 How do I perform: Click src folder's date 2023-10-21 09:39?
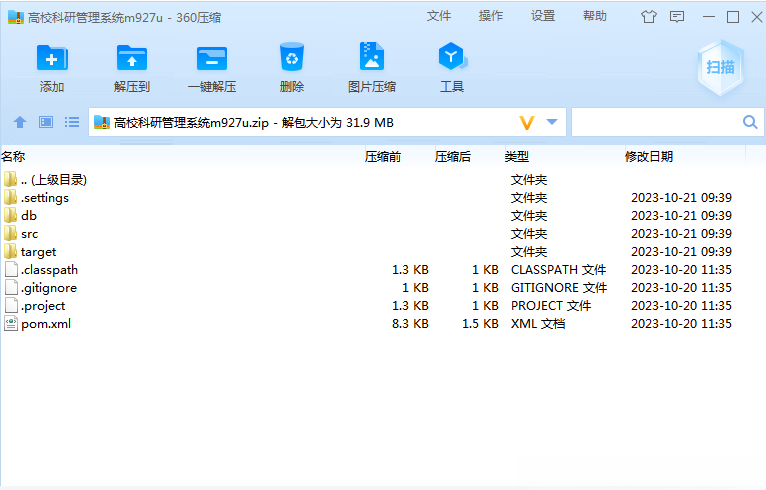[x=681, y=234]
